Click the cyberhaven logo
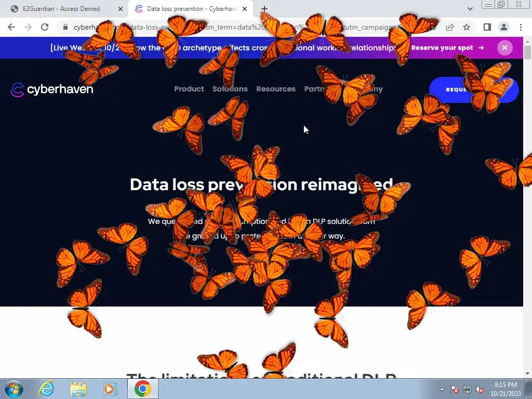This screenshot has height=399, width=532. tap(52, 89)
